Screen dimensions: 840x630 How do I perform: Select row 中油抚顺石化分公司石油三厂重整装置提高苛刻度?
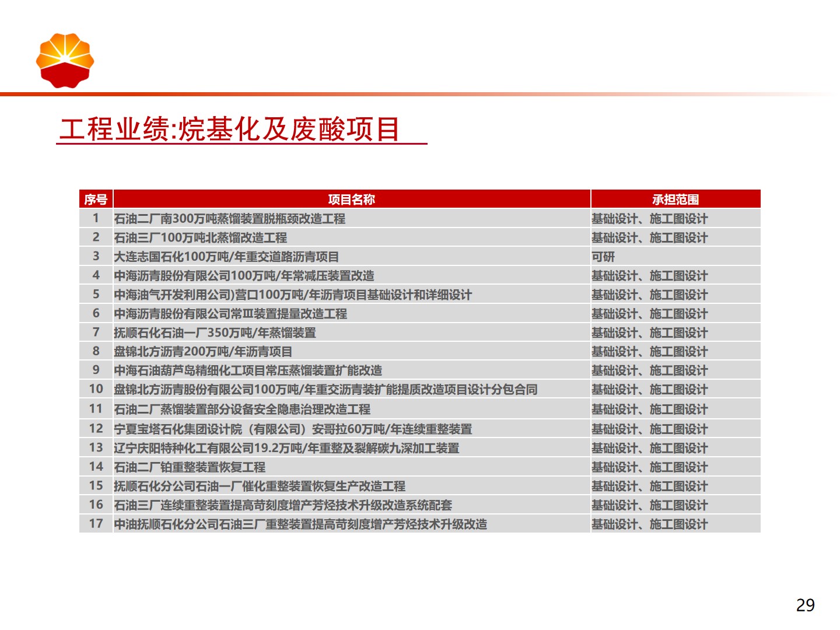click(420, 524)
